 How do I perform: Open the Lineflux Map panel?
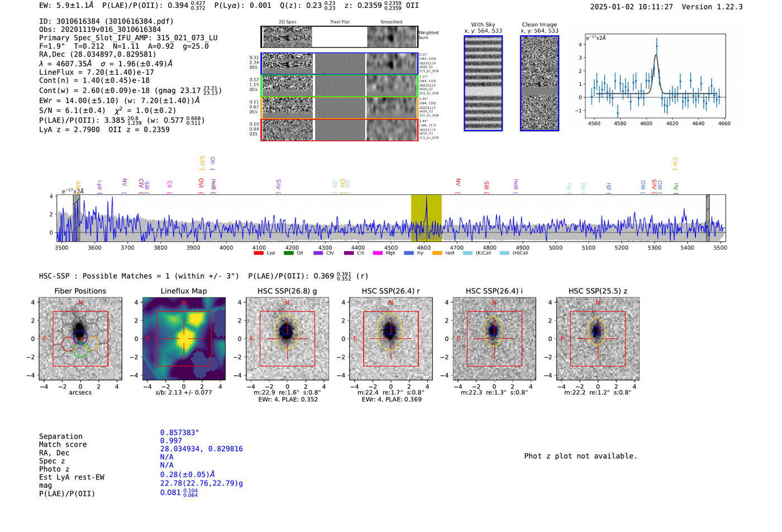coord(184,339)
